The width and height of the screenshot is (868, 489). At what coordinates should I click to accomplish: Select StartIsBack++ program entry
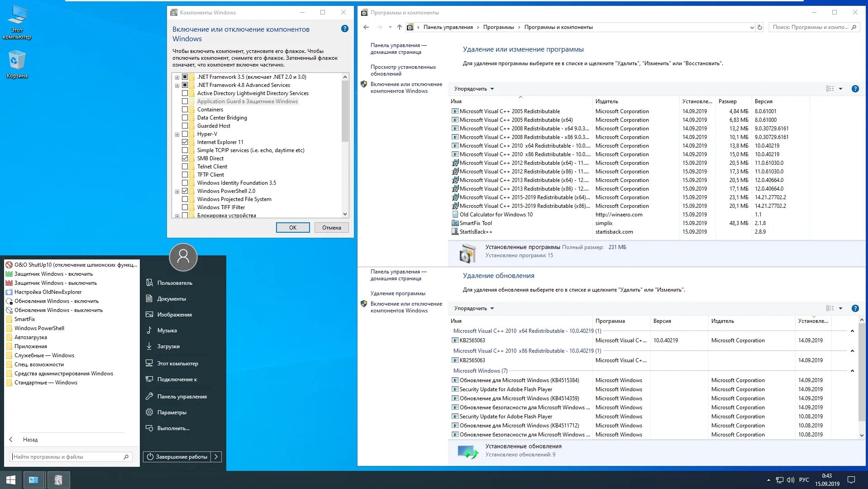point(476,232)
